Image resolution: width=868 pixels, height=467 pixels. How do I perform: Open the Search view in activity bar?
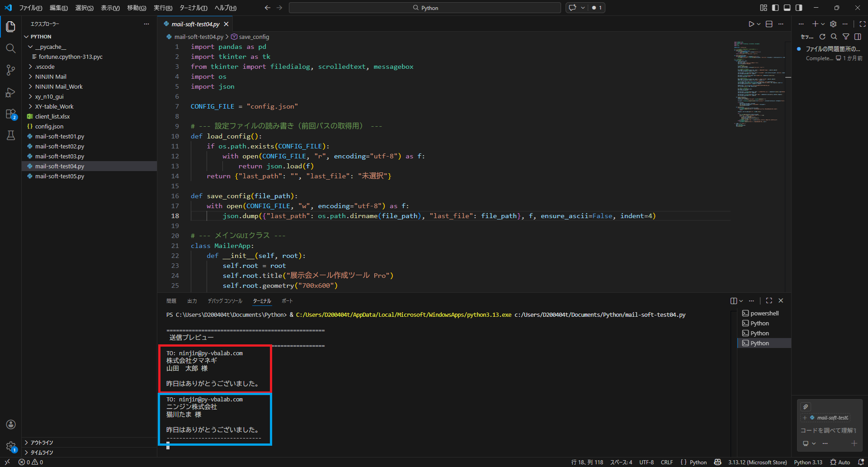pos(11,48)
